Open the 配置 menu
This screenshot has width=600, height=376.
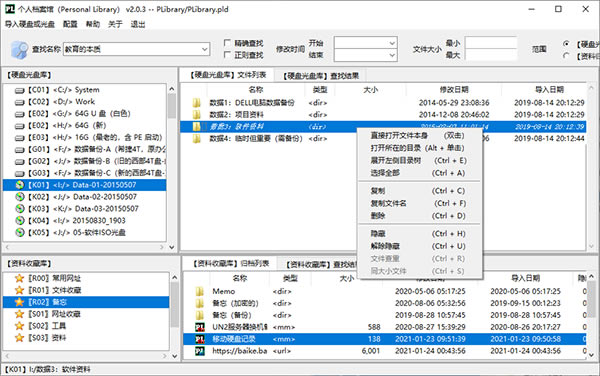coord(70,24)
